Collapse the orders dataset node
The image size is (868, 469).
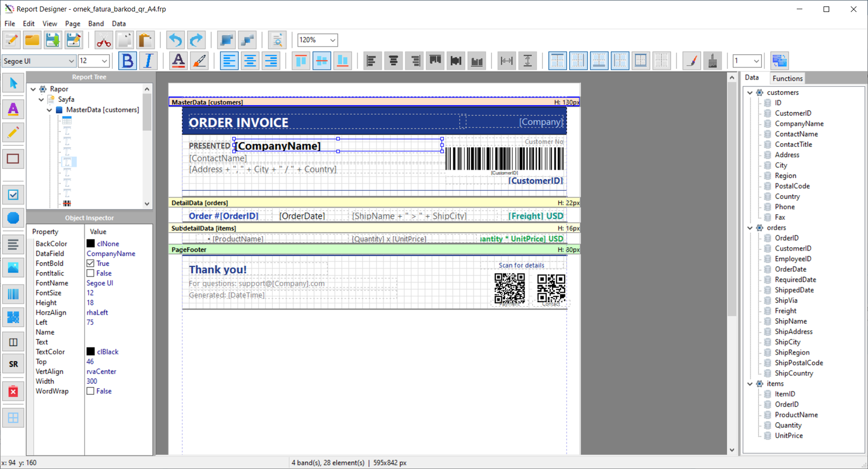click(750, 228)
